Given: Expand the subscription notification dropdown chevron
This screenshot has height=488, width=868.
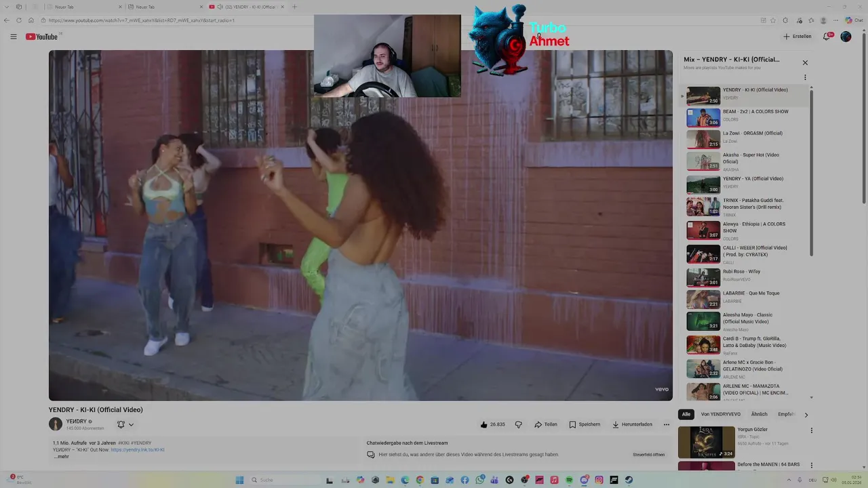Looking at the screenshot, I should 131,424.
